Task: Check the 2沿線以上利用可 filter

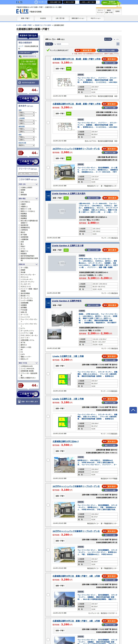Action: [x=20, y=188]
